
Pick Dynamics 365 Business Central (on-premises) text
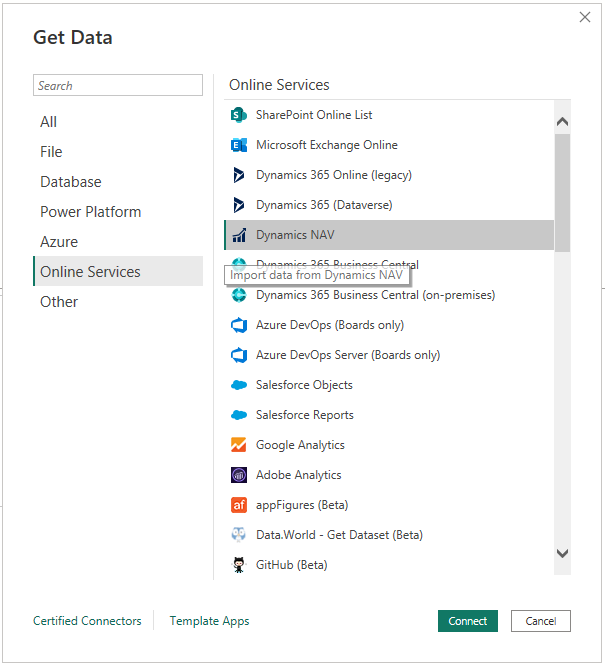pyautogui.click(x=376, y=295)
